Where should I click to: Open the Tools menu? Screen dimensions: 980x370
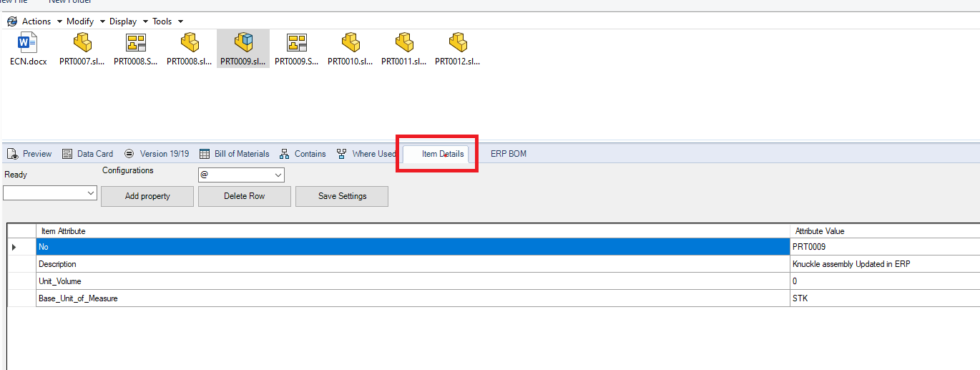click(167, 21)
